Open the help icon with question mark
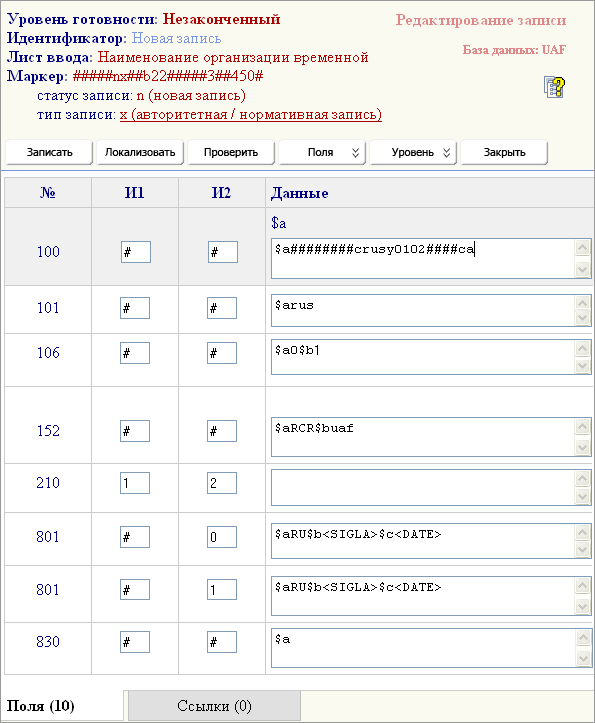The image size is (595, 723). click(554, 87)
